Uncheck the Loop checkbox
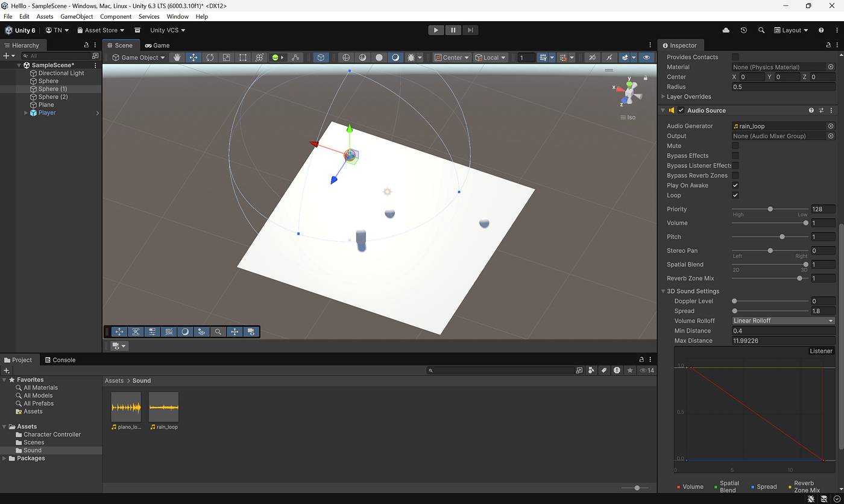Image resolution: width=844 pixels, height=504 pixels. [735, 195]
